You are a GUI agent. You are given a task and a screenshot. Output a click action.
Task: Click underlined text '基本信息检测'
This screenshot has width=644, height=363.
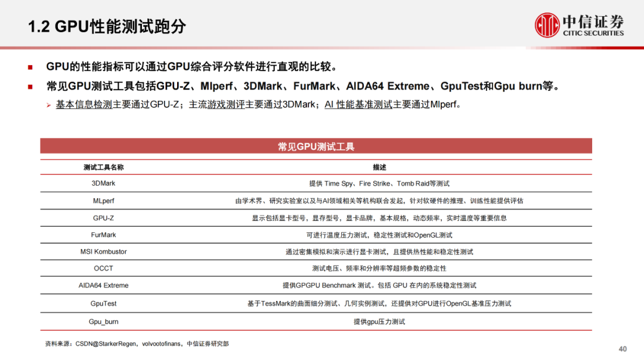84,104
